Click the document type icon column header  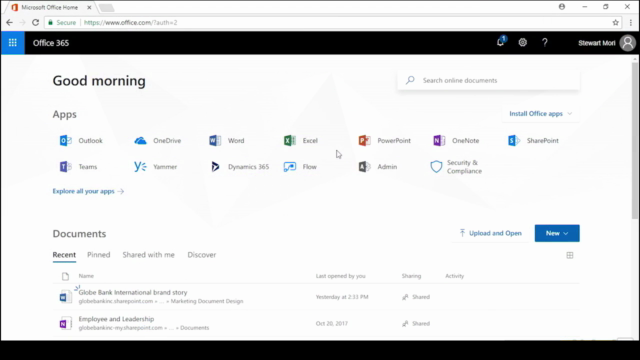[x=65, y=276]
